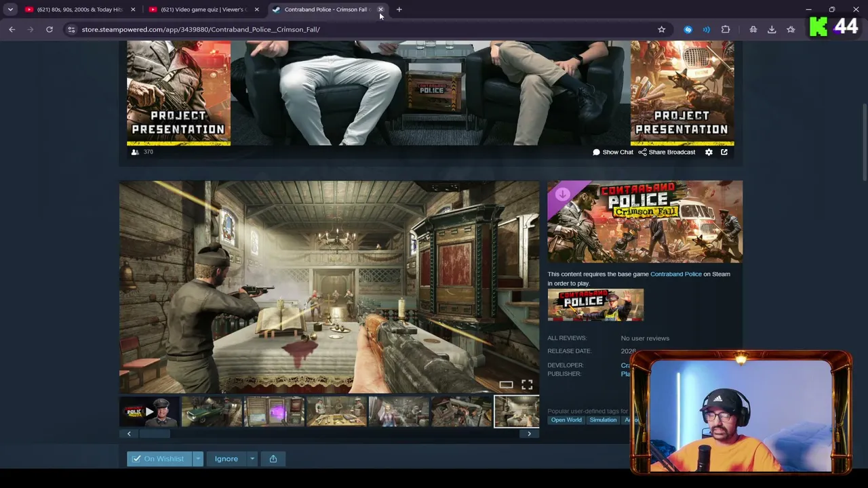The width and height of the screenshot is (868, 488).
Task: Toggle theater mode on the media viewer
Action: (506, 385)
